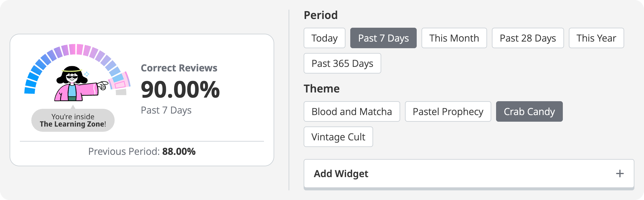Viewport: 644px width, 200px height.
Task: Click the Correct Reviews heading
Action: tap(179, 68)
